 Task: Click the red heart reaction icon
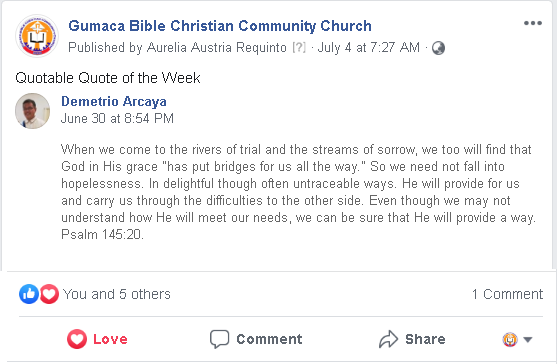[x=49, y=294]
